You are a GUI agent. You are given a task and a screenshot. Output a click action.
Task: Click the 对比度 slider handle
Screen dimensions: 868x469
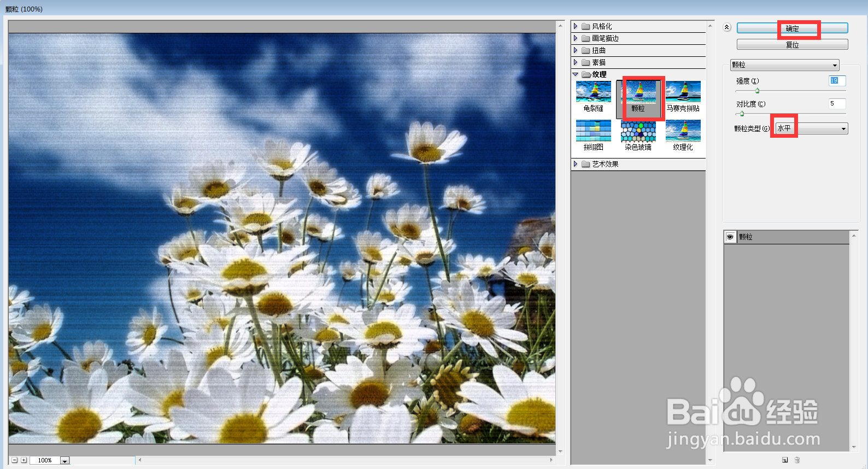point(742,114)
